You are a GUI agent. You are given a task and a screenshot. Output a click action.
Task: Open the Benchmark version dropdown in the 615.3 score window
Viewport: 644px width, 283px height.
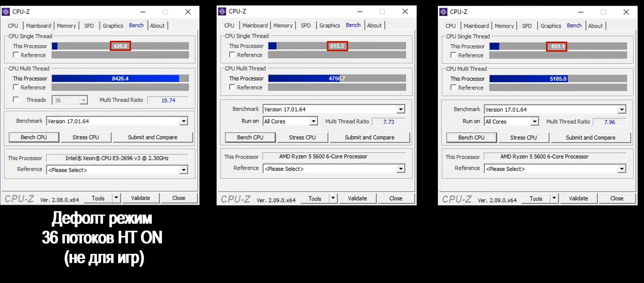[x=401, y=109]
